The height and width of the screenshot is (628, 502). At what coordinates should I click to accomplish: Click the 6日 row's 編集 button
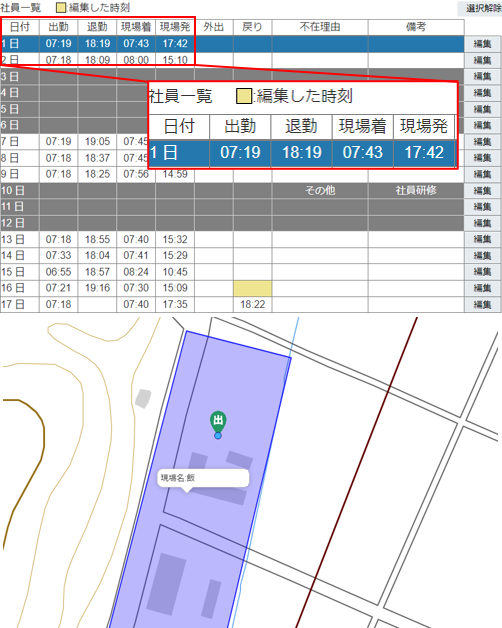[x=482, y=125]
